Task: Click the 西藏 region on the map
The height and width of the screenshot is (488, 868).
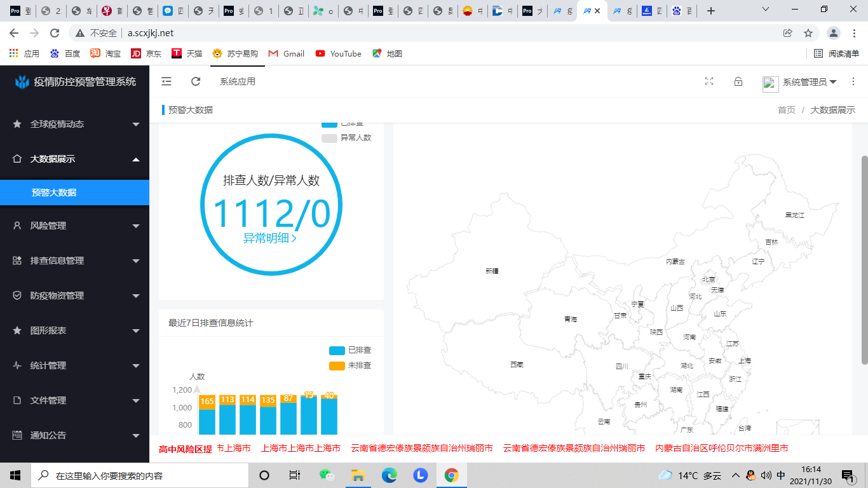Action: 517,365
